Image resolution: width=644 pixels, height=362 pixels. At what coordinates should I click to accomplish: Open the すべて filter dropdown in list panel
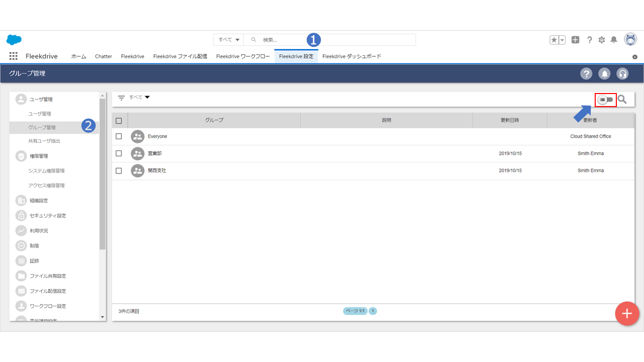pos(139,97)
